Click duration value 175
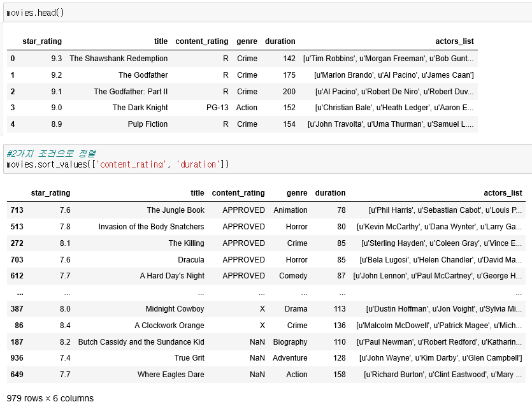The width and height of the screenshot is (532, 409). 289,75
